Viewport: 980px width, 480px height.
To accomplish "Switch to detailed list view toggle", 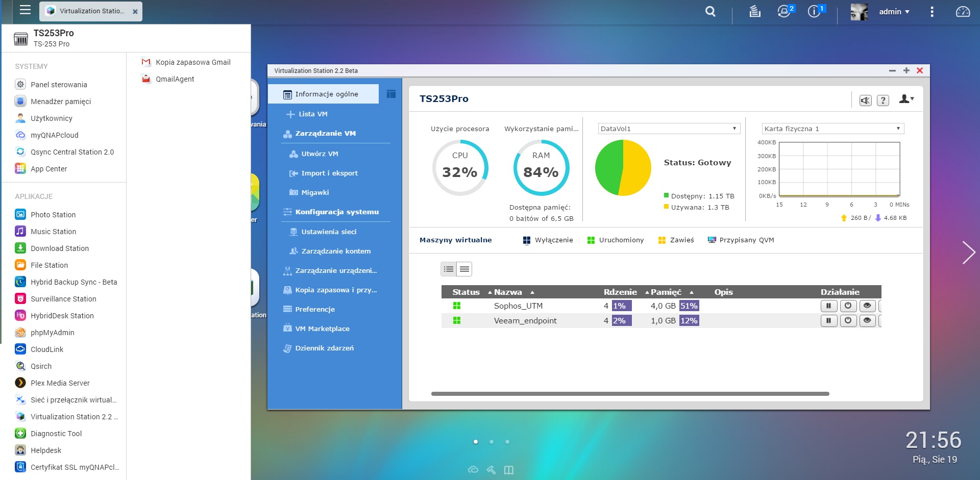I will pos(449,269).
